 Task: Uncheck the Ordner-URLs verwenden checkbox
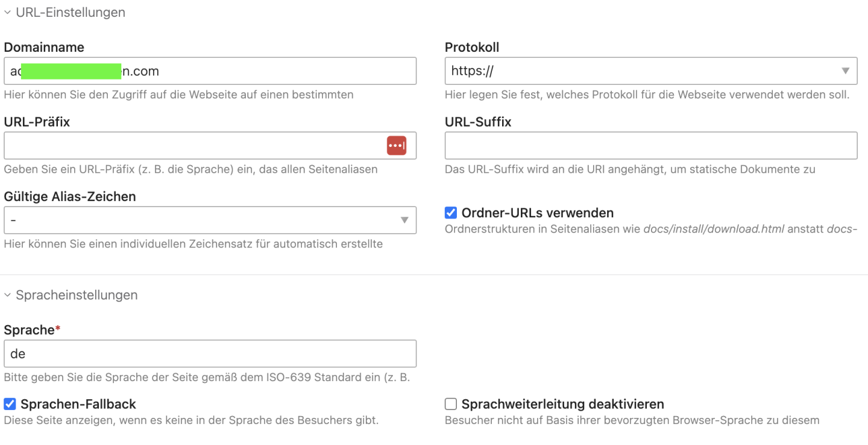(450, 213)
